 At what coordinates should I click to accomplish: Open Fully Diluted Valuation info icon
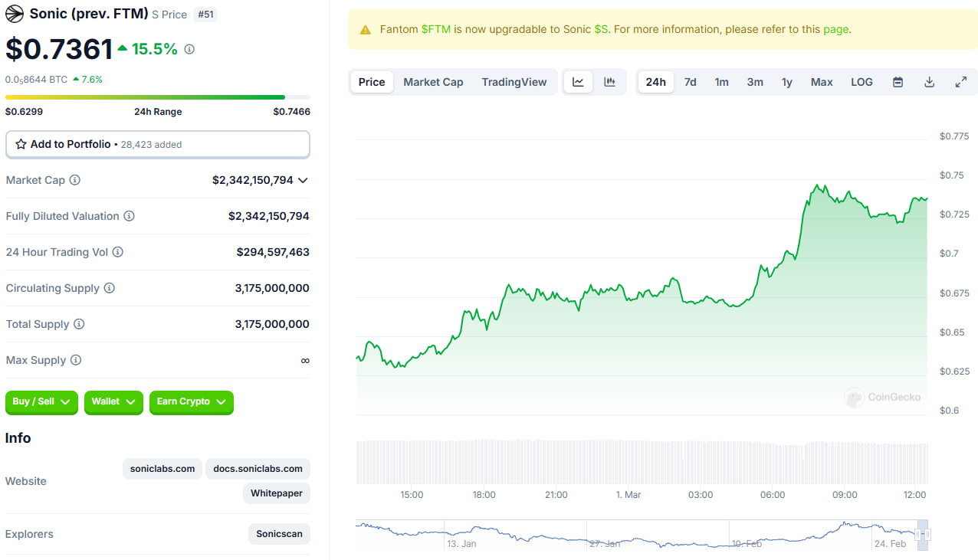(x=130, y=216)
